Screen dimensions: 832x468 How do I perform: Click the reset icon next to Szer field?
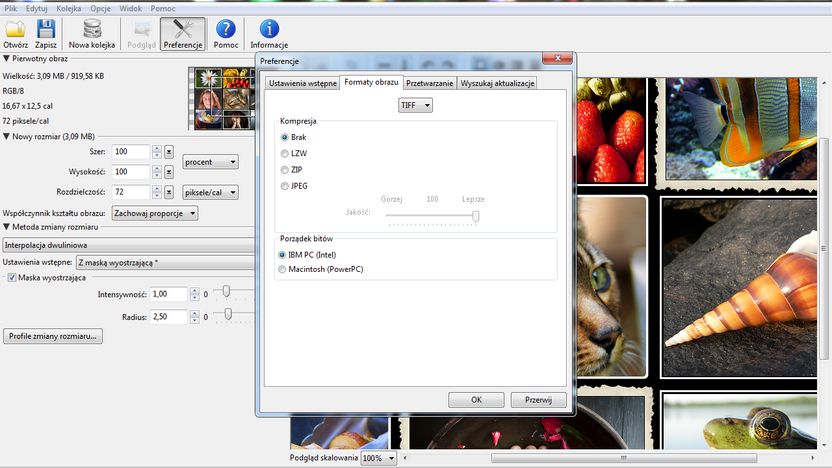tap(169, 152)
